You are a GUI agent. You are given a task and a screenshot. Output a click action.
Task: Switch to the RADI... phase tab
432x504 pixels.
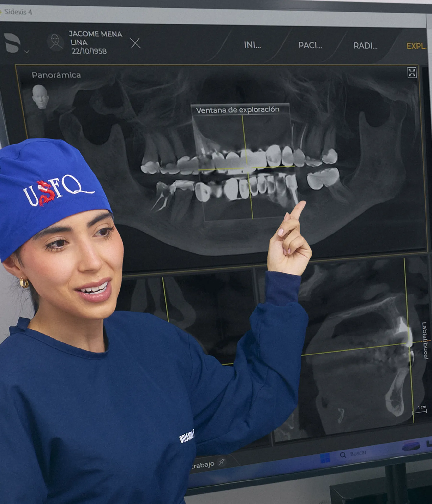[x=365, y=46]
